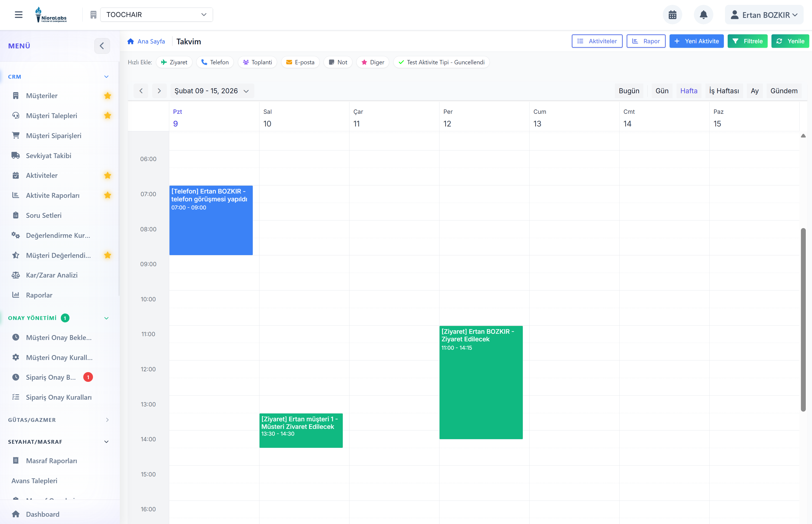Screen dimensions: 812x524
Task: Go to previous week arrow
Action: 141,91
